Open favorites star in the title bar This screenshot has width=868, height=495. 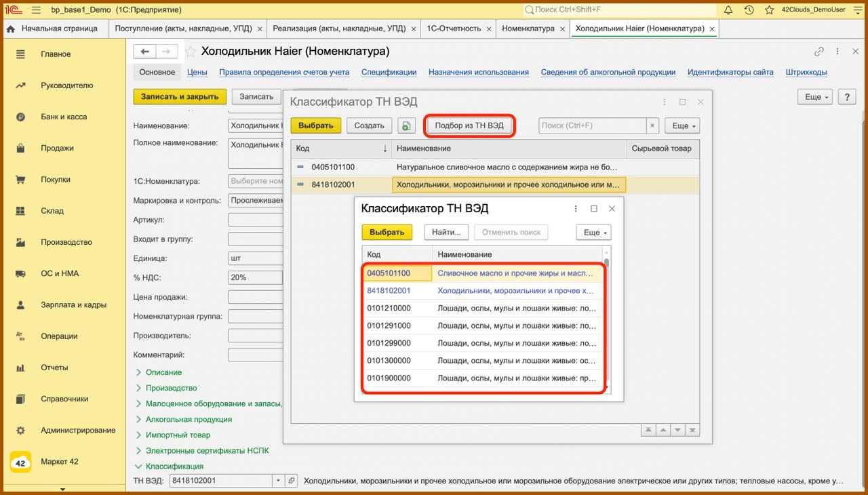769,10
